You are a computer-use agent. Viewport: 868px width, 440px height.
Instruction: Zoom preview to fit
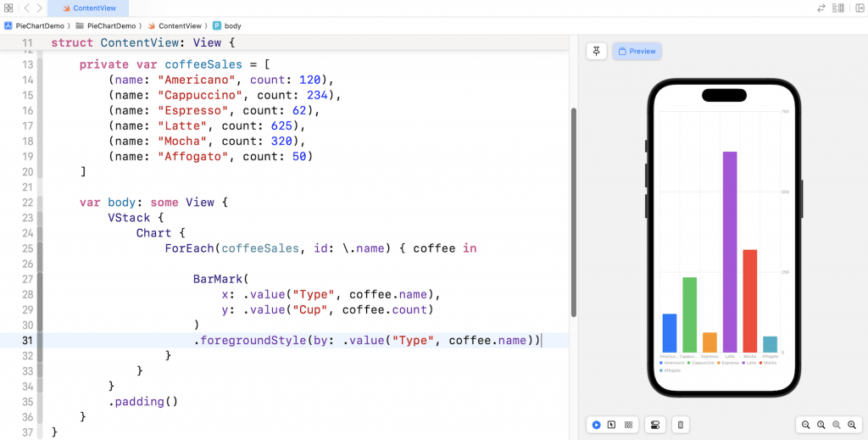pos(837,424)
